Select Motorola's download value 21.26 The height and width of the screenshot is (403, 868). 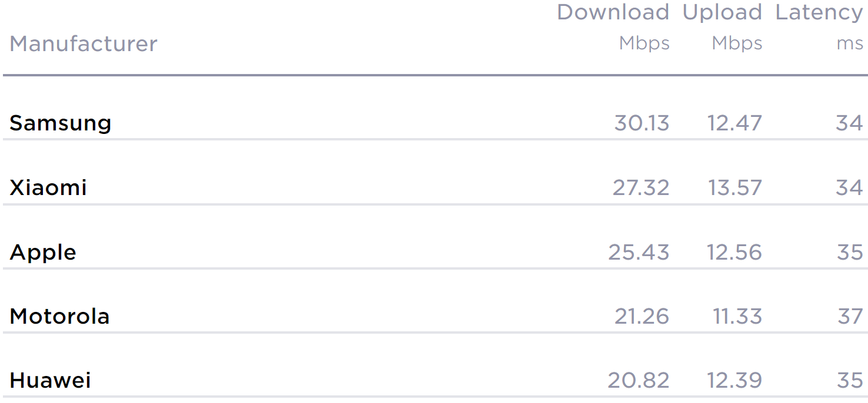pos(642,317)
